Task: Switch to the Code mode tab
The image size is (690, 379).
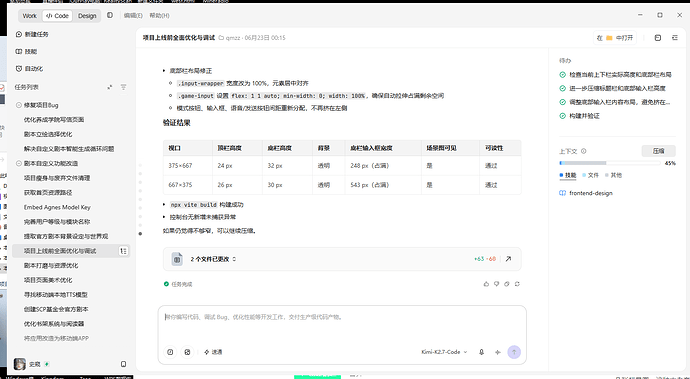Action: coord(57,16)
